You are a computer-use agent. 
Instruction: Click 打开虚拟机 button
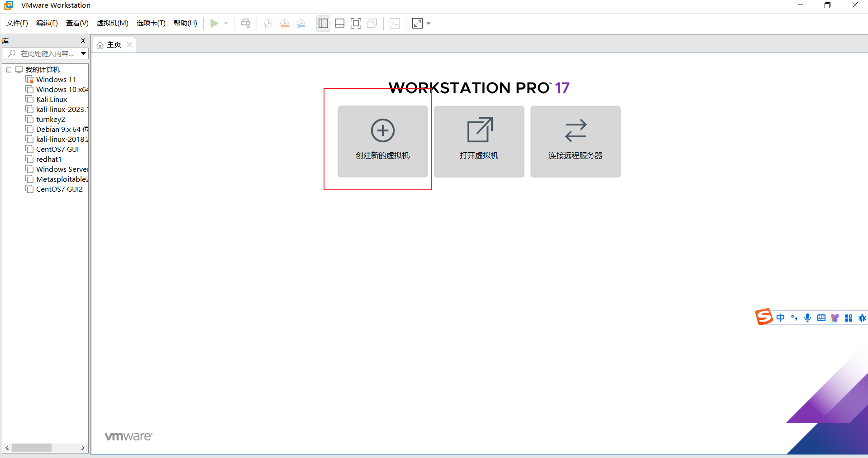point(479,141)
